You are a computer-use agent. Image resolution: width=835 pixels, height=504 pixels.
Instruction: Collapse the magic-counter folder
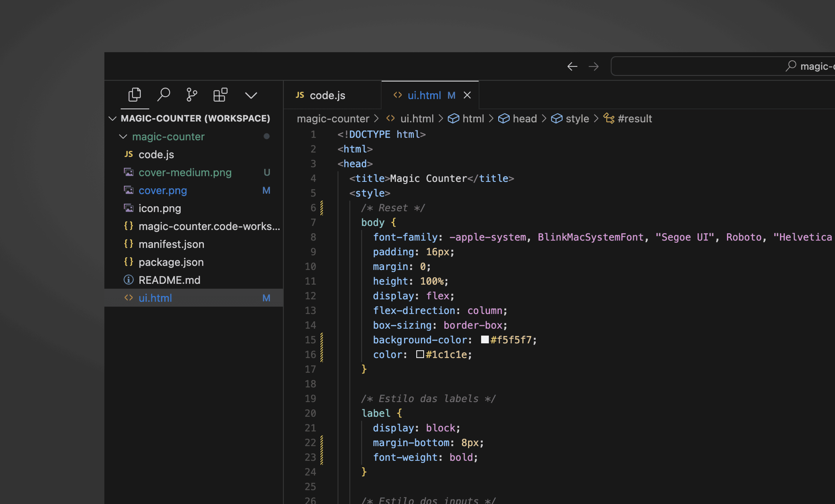point(123,136)
